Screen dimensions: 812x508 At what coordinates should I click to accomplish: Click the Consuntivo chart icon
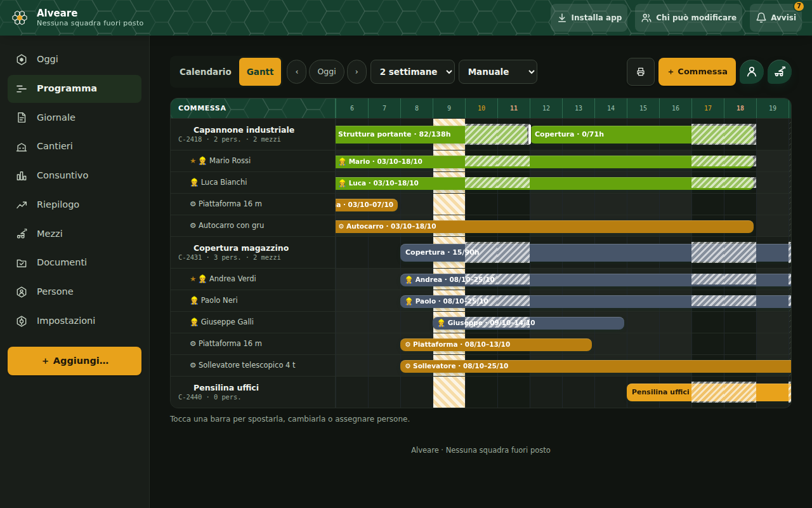22,176
